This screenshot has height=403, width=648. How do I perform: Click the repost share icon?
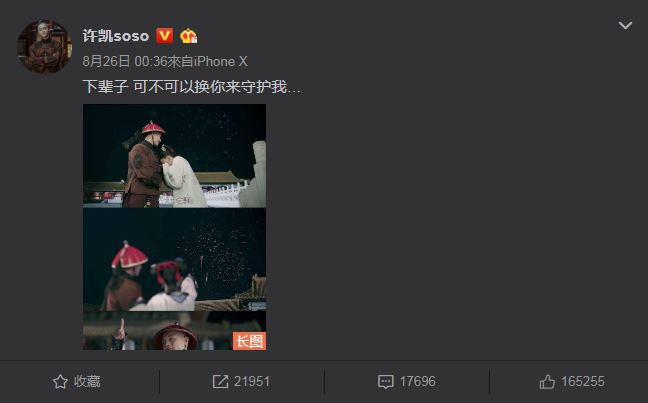[x=220, y=382]
